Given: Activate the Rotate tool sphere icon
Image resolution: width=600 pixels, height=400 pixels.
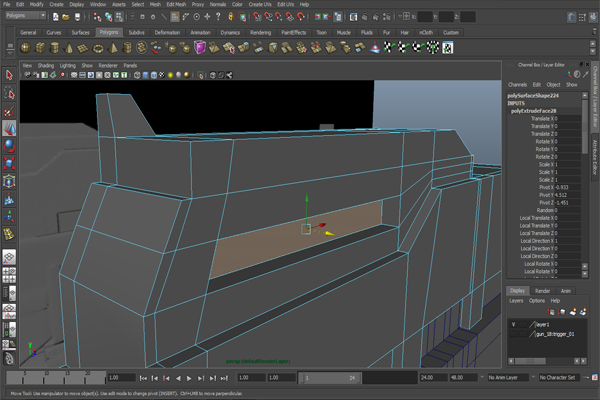Looking at the screenshot, I should (x=9, y=146).
